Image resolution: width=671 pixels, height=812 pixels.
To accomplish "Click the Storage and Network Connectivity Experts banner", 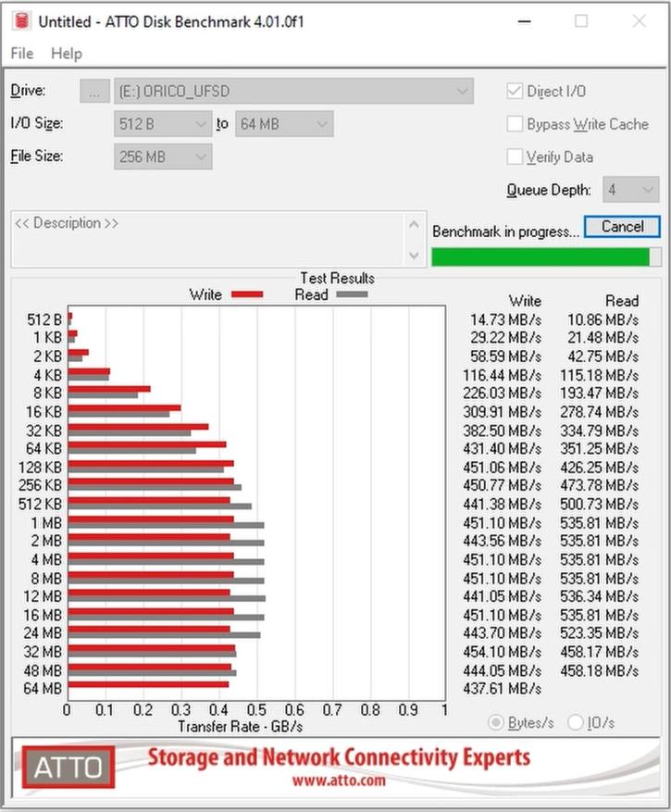I will tap(339, 757).
